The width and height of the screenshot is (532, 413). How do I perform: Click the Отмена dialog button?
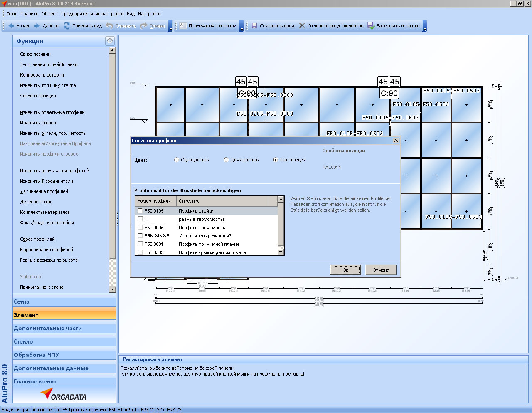(x=380, y=270)
